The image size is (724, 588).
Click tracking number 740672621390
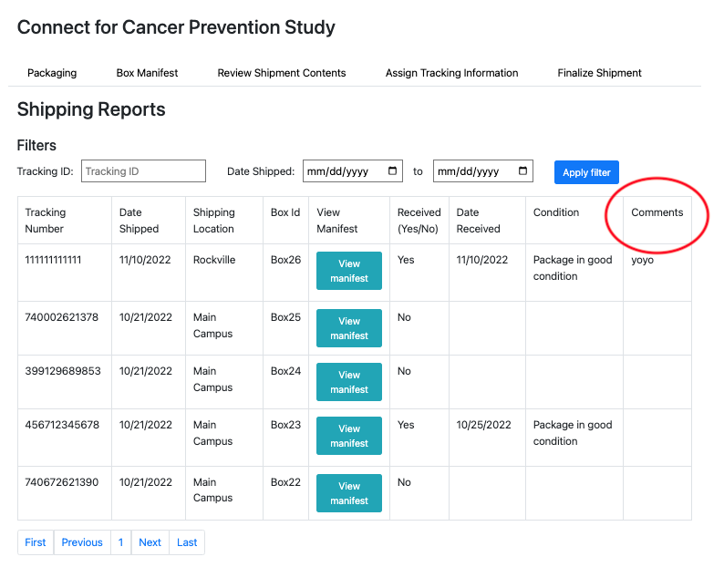click(x=62, y=482)
